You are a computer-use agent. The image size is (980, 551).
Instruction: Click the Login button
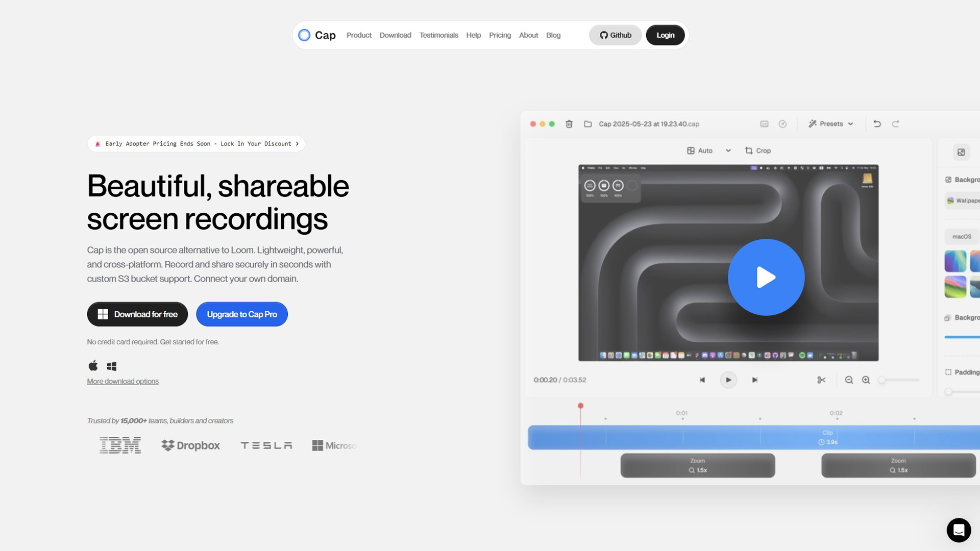coord(665,35)
